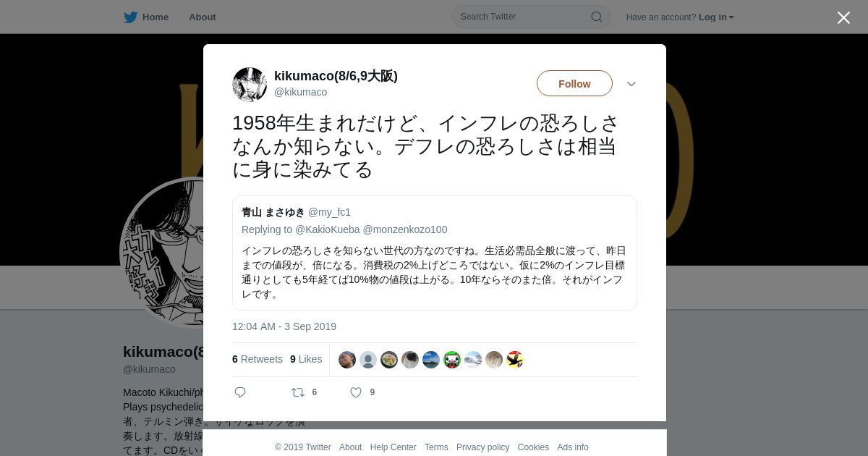
Task: Click the Twitter bird Home icon
Action: pos(130,17)
